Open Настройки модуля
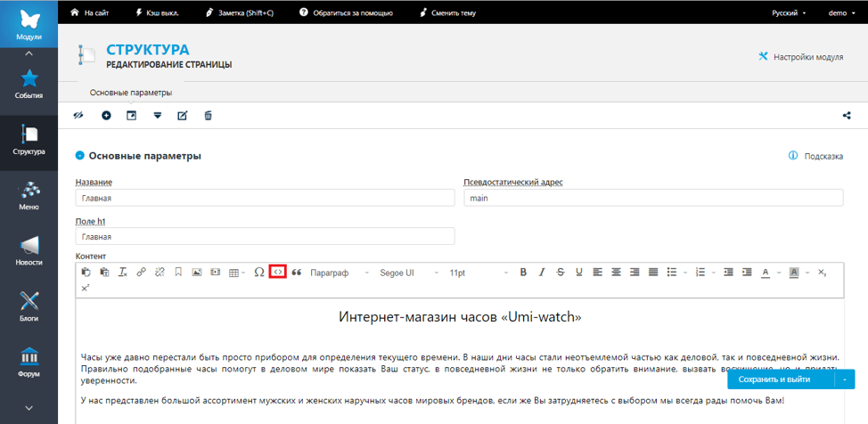This screenshot has height=424, width=868. pos(800,56)
